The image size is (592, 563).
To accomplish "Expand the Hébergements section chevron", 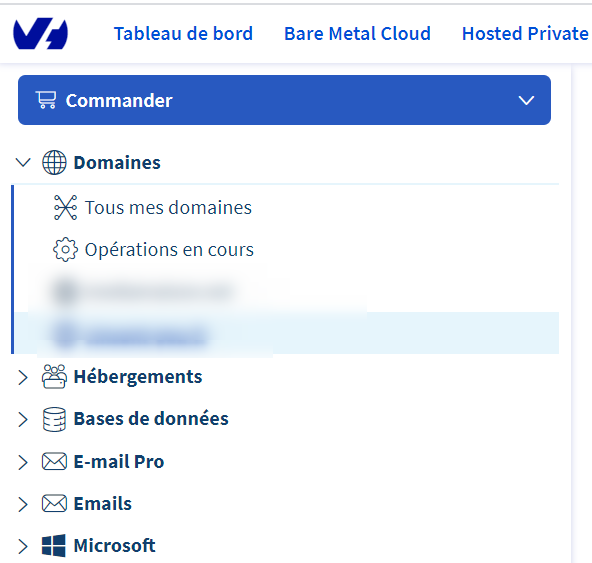I will coord(23,377).
